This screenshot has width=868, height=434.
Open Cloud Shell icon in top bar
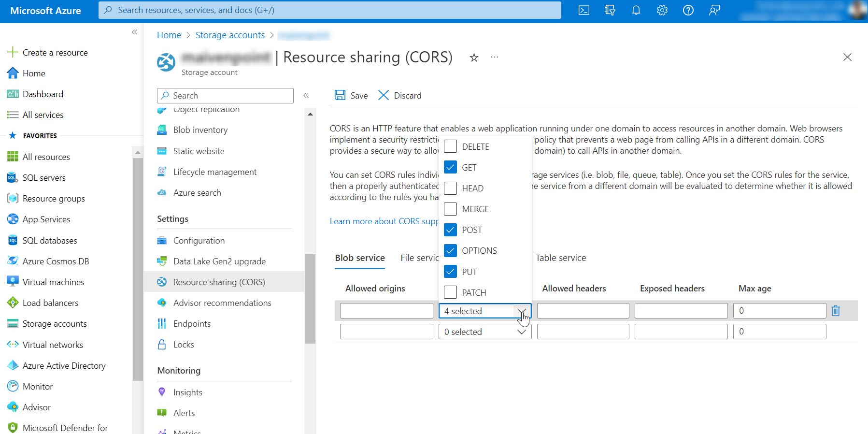click(583, 10)
